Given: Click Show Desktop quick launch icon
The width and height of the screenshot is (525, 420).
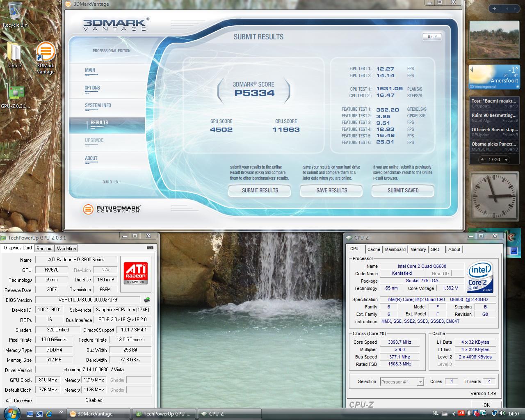Looking at the screenshot, I should click(x=30, y=414).
